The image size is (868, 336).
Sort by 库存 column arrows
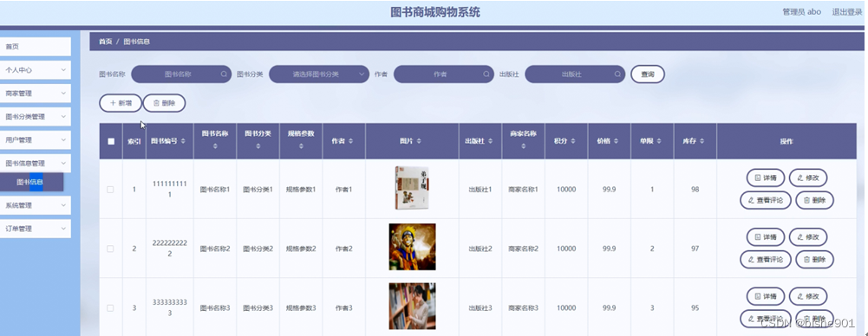click(702, 141)
